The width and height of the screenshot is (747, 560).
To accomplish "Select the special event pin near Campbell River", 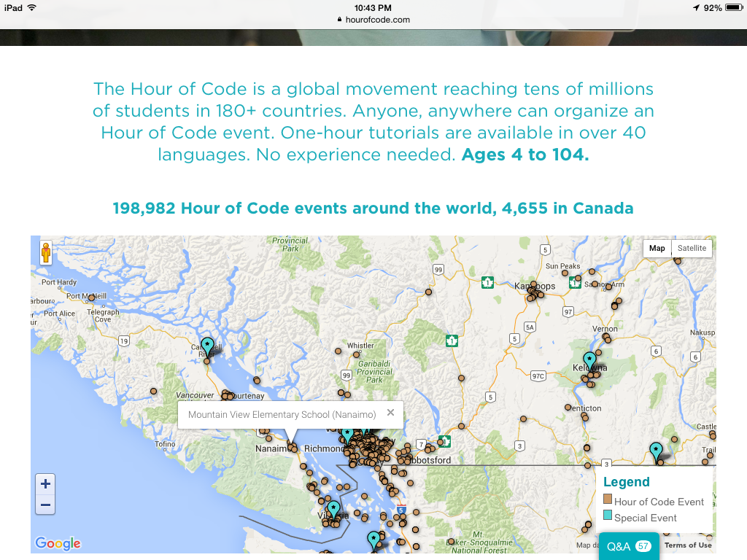I will [x=207, y=346].
